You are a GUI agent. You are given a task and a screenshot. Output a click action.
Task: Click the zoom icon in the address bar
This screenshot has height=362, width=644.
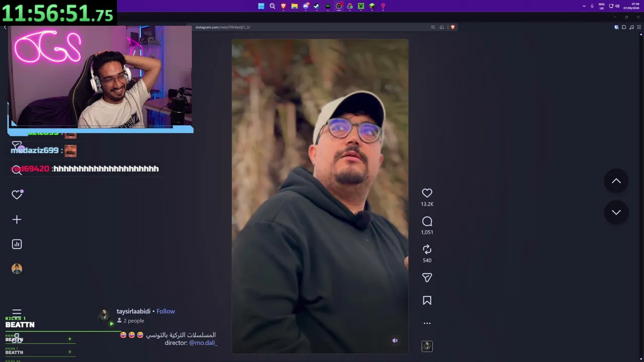(x=433, y=27)
